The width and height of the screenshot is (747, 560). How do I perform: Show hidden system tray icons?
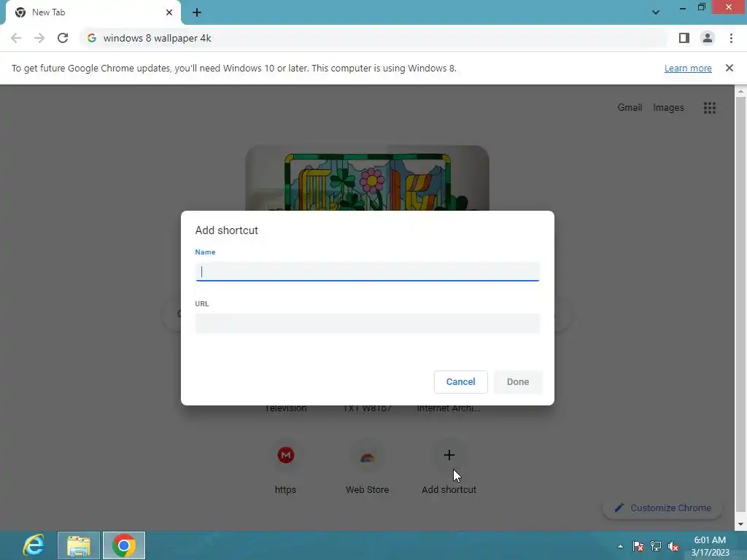[620, 546]
